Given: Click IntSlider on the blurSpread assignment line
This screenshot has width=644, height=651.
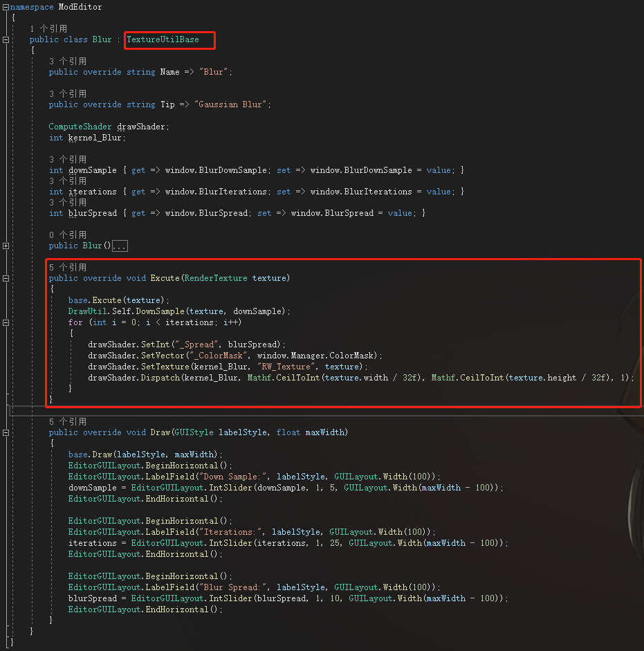Looking at the screenshot, I should pyautogui.click(x=230, y=598).
